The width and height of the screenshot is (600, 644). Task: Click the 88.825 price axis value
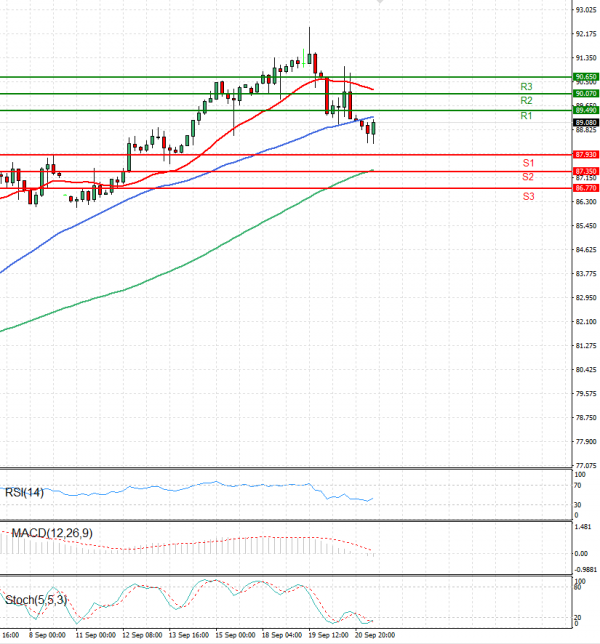point(586,130)
